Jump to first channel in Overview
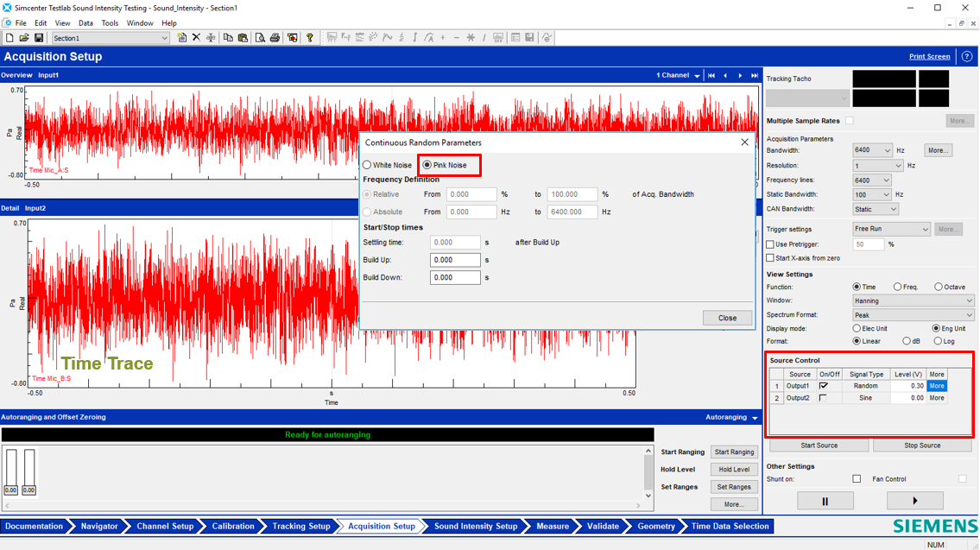980x550 pixels. click(711, 76)
